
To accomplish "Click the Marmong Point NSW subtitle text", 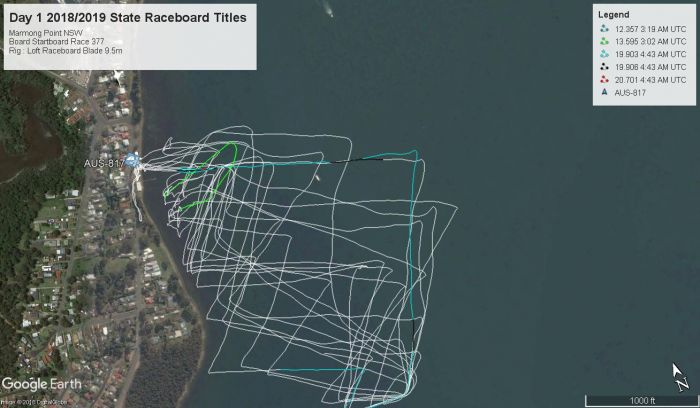I will [x=46, y=33].
